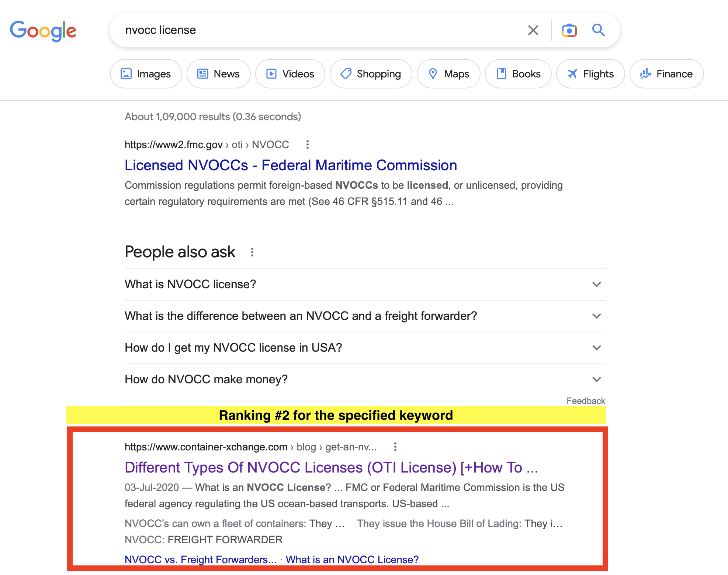Open three-dot menu beside container-xchange result
This screenshot has width=728, height=575.
click(395, 447)
